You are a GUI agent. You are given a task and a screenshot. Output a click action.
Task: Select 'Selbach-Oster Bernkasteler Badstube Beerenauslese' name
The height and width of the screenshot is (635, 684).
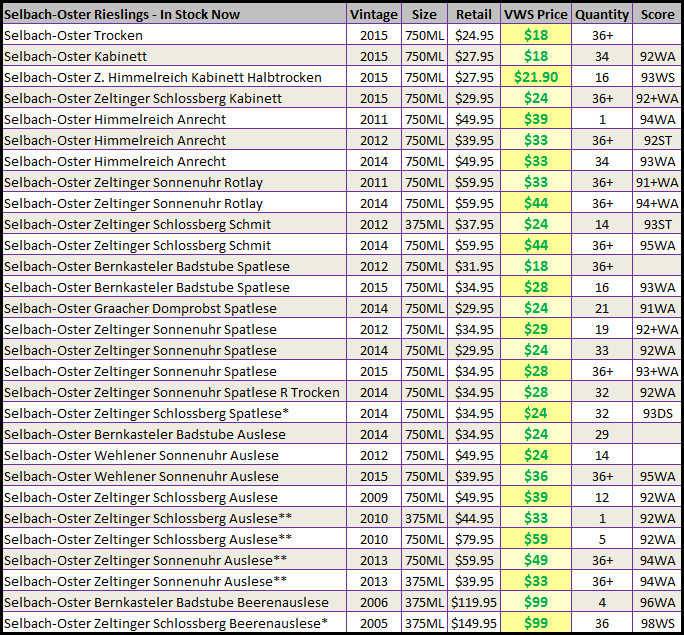pos(166,602)
